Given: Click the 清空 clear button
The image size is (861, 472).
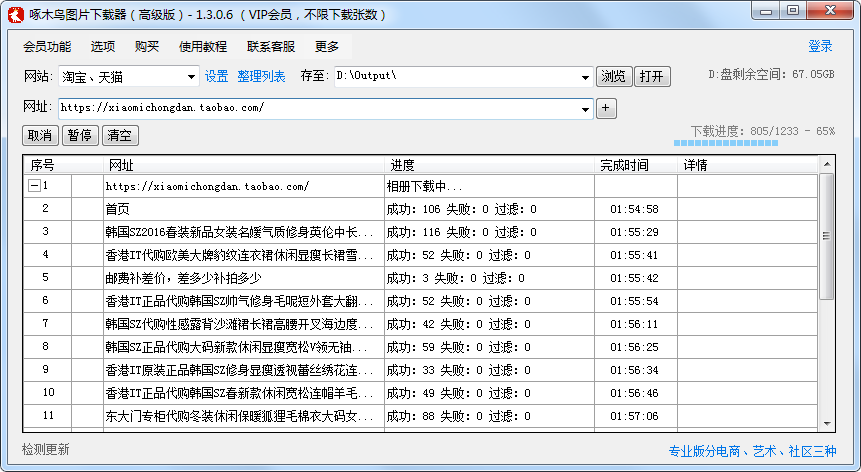Looking at the screenshot, I should pos(120,136).
